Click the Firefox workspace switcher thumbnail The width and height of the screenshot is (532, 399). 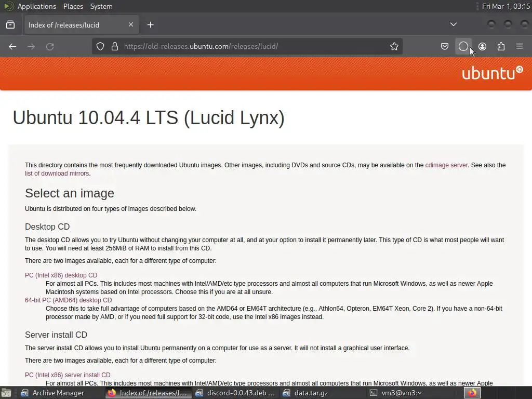pyautogui.click(x=472, y=393)
